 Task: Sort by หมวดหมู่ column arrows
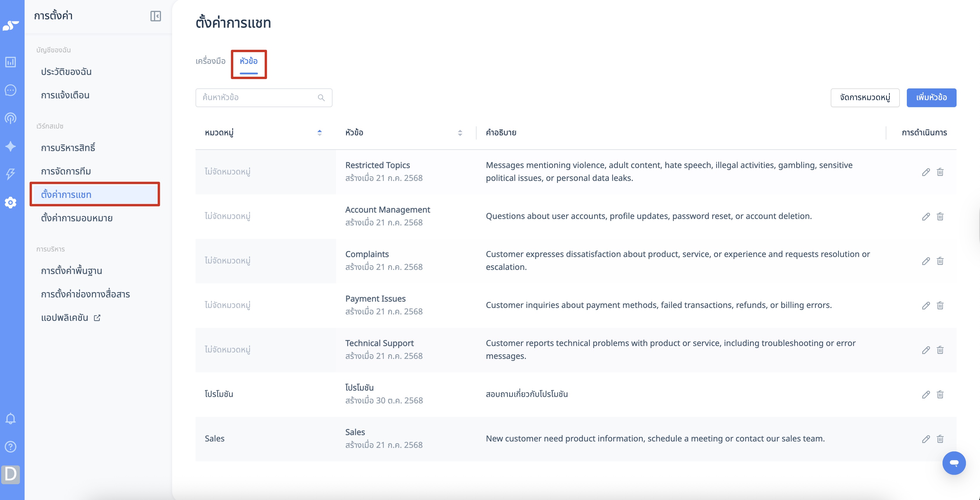coord(320,133)
